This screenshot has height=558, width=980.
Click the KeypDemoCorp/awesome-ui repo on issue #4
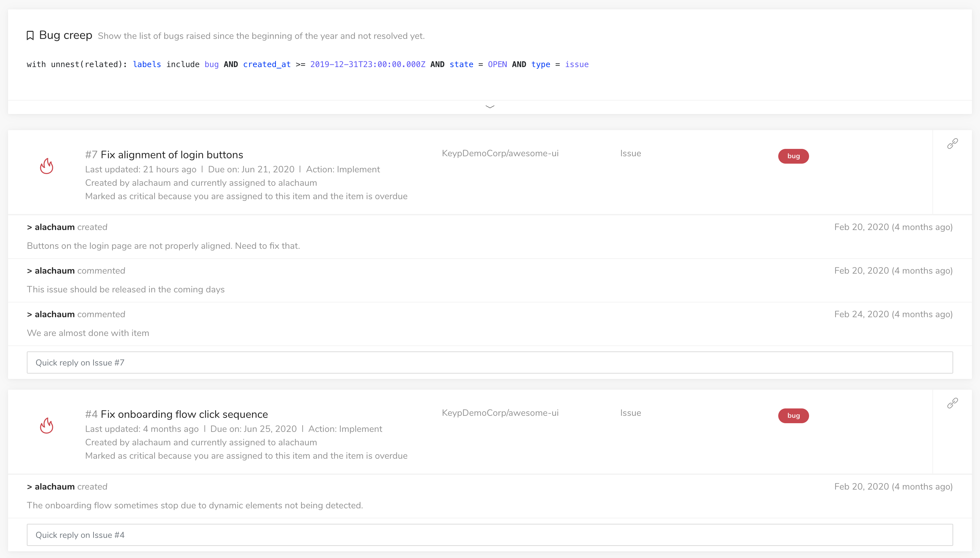(x=500, y=413)
